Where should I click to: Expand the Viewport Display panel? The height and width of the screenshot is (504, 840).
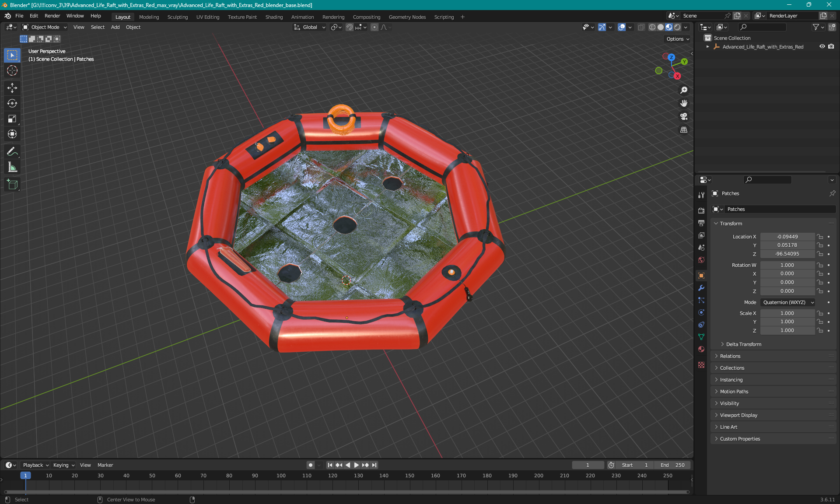[x=738, y=415]
